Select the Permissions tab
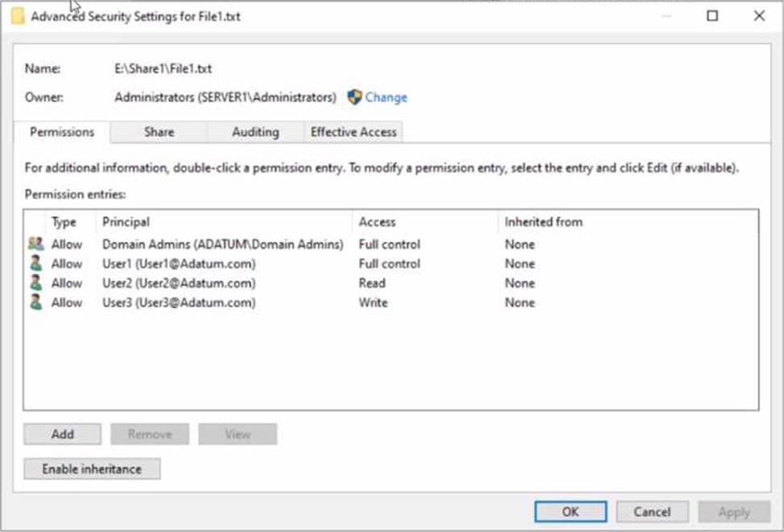 (x=62, y=132)
